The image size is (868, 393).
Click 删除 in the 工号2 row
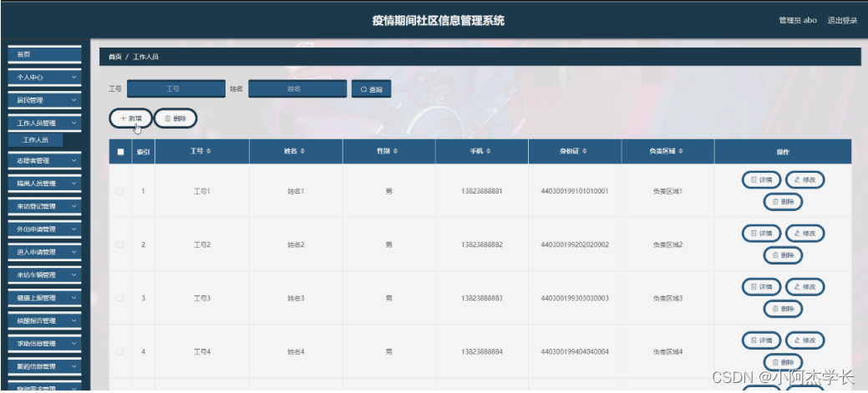(783, 255)
